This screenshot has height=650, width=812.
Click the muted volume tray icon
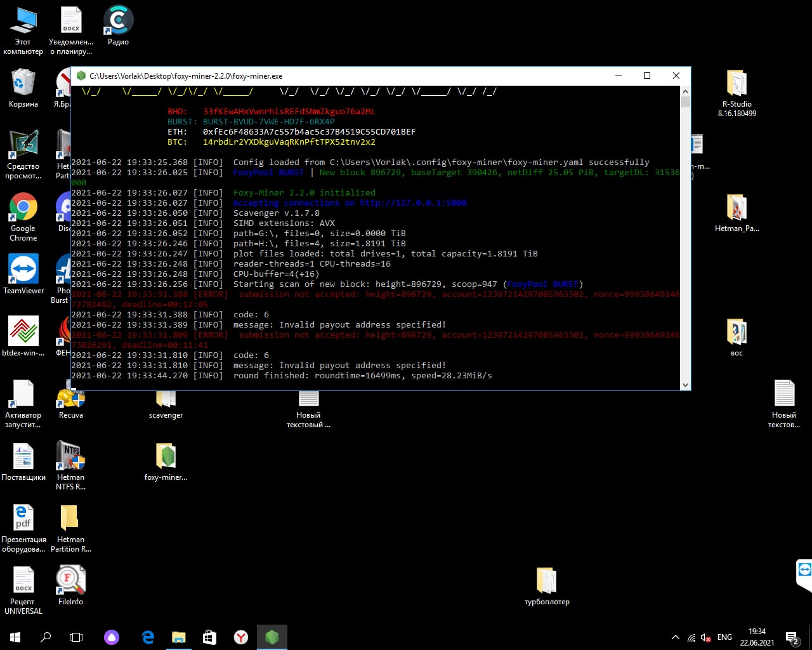pos(706,637)
